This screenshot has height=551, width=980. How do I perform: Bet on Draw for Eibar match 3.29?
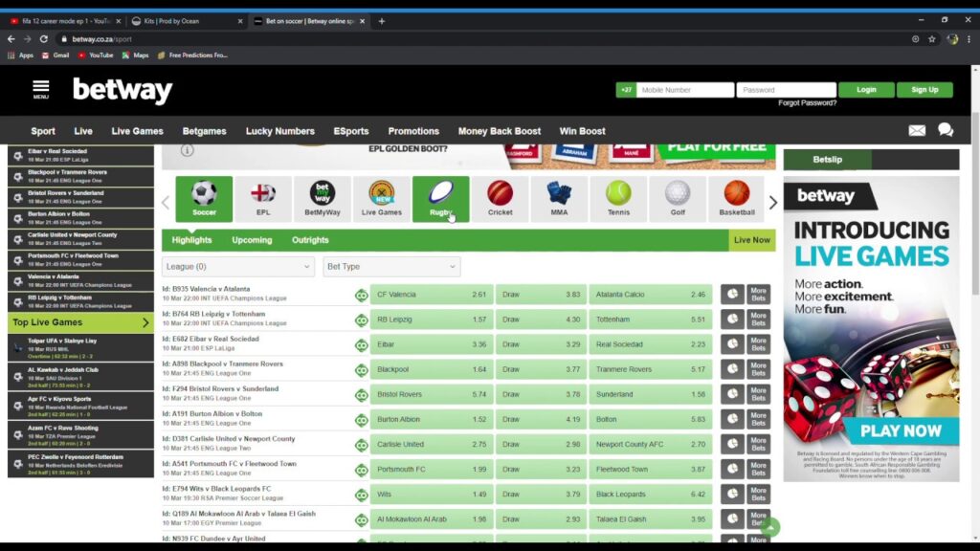[x=542, y=344]
